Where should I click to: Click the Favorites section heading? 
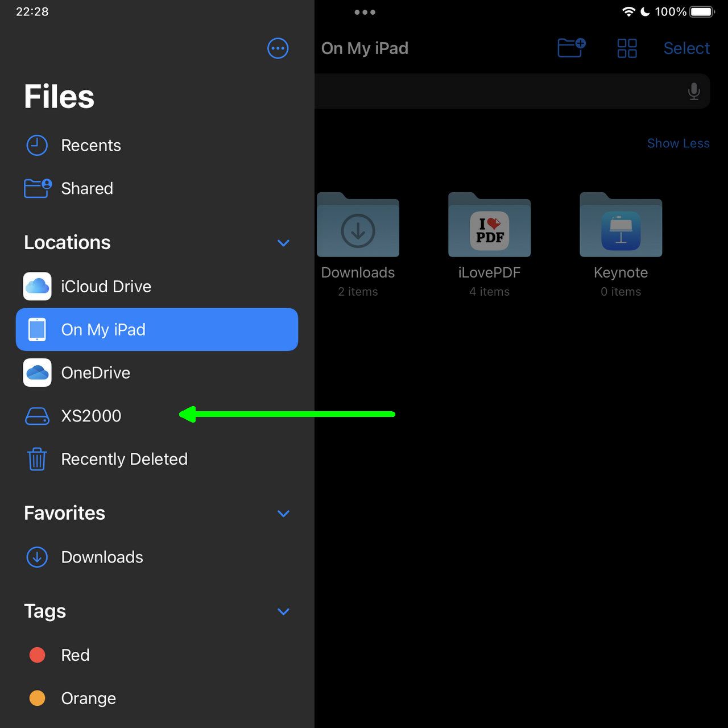(64, 514)
